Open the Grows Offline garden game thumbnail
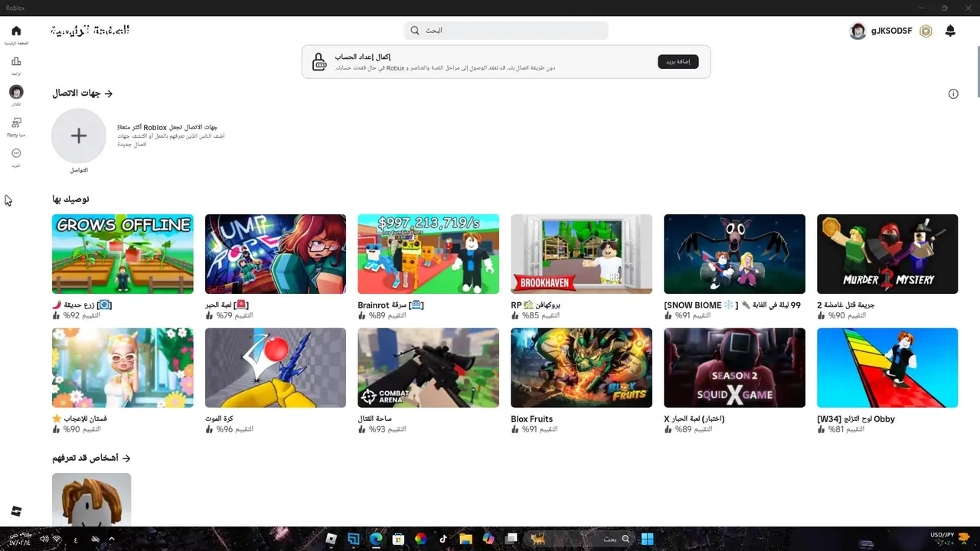980x551 pixels. (x=122, y=254)
